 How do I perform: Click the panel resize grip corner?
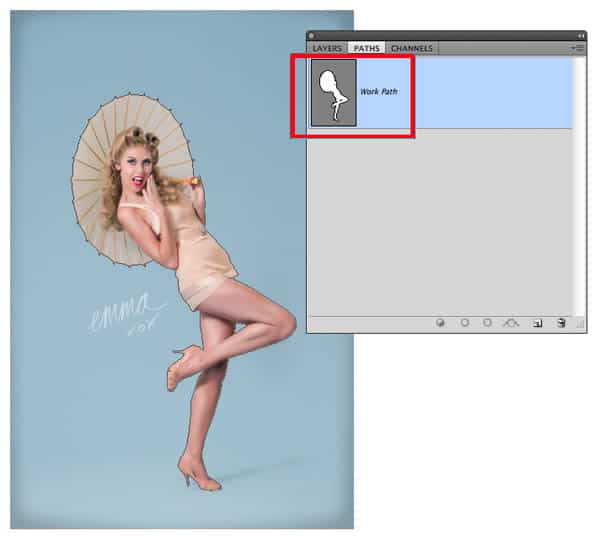click(x=580, y=325)
